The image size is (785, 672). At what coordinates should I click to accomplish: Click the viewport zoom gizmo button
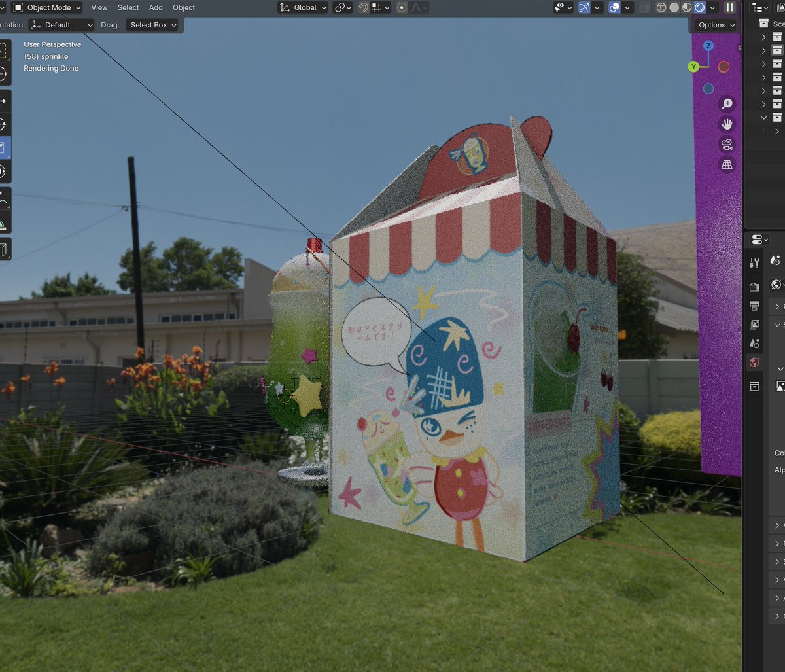click(727, 104)
